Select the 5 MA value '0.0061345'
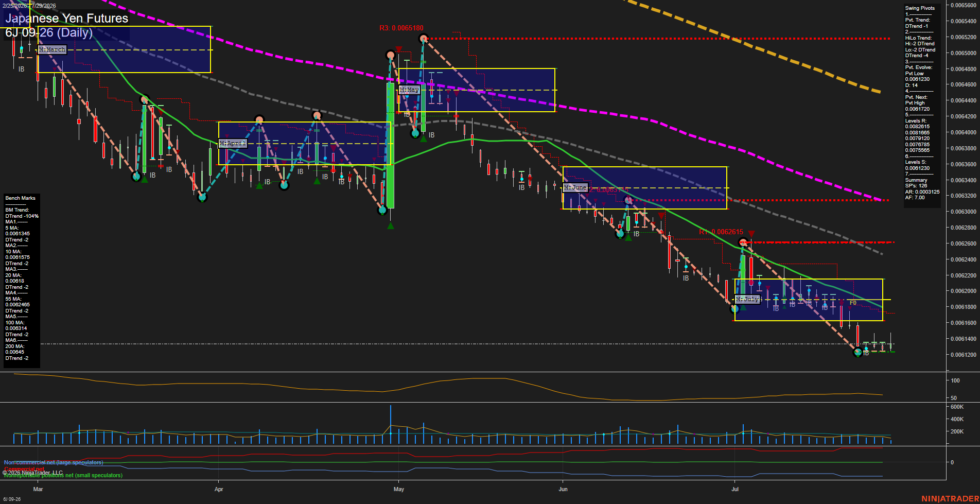This screenshot has height=504, width=980. click(x=17, y=234)
